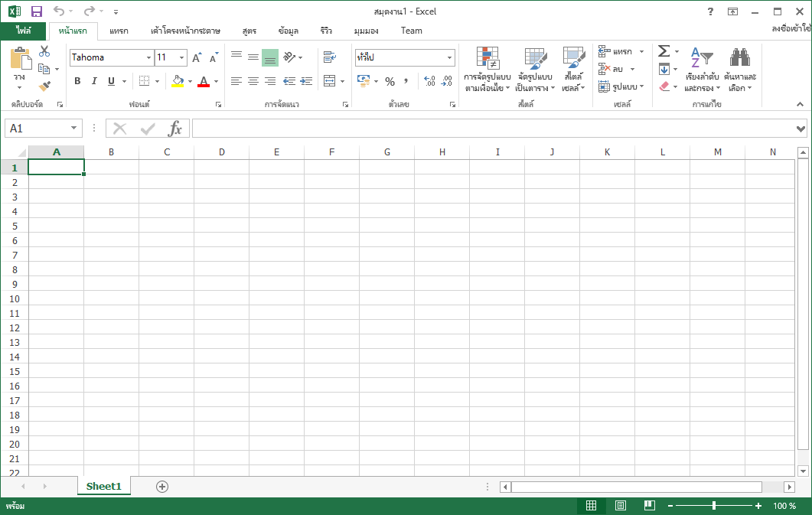812x515 pixels.
Task: Open Sort and Filter เรียงลำดับและกรอง dropdown
Action: [x=702, y=70]
